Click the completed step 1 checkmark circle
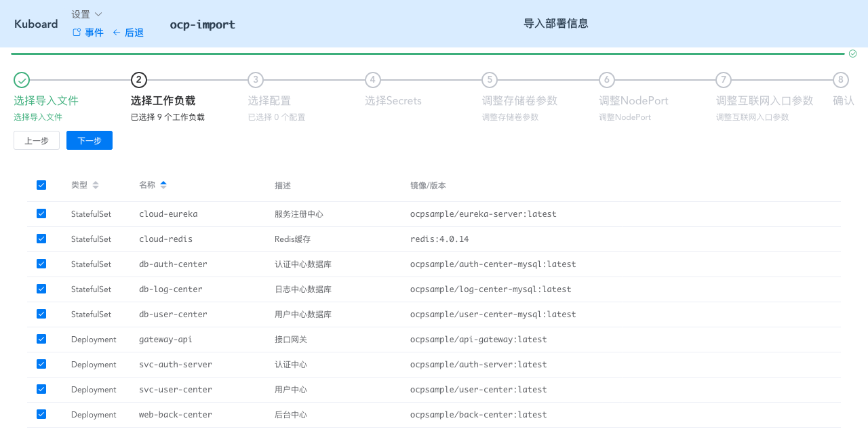 pos(22,80)
